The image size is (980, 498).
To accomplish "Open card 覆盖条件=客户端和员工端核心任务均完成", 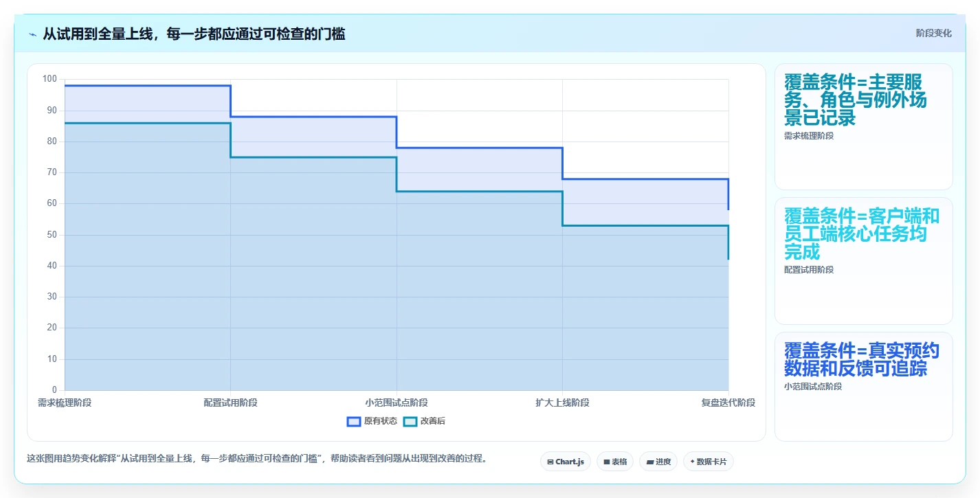I will tap(864, 261).
